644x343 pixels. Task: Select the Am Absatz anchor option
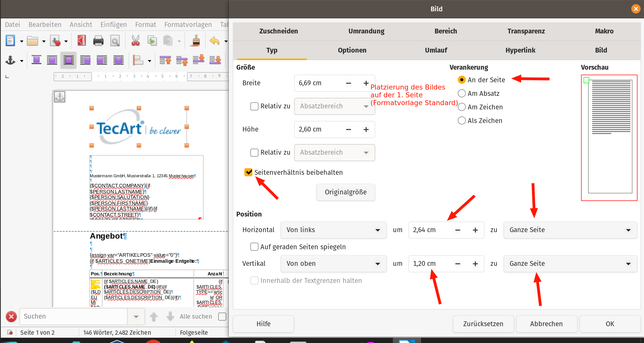[x=462, y=94]
